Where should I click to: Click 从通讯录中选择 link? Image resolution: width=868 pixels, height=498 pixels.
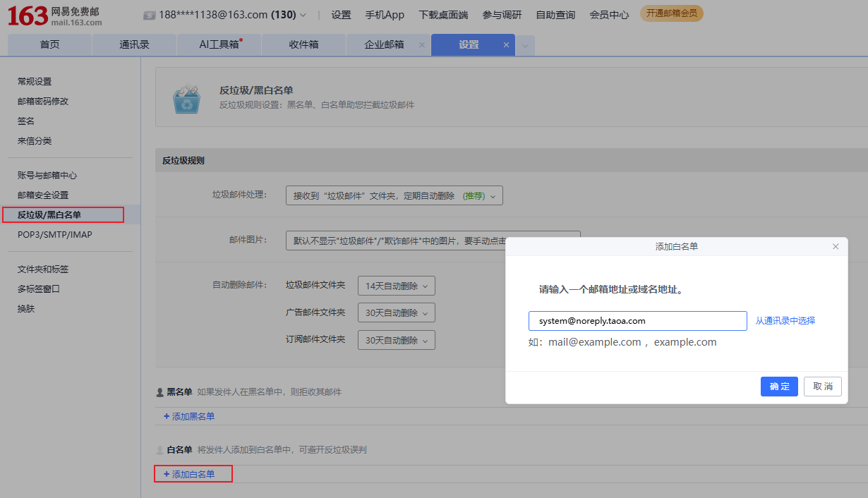coord(785,321)
